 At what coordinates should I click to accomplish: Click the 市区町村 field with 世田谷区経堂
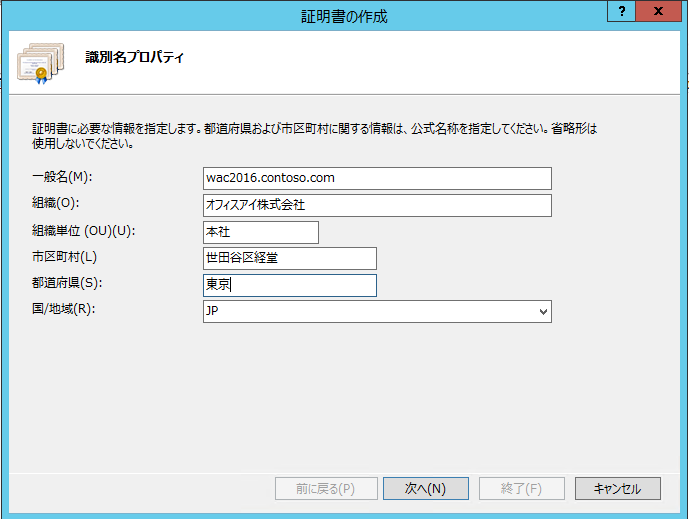click(x=289, y=259)
